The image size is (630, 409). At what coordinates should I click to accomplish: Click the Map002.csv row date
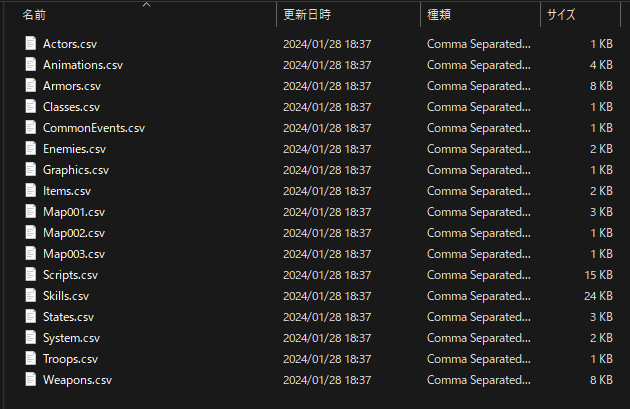pyautogui.click(x=327, y=233)
